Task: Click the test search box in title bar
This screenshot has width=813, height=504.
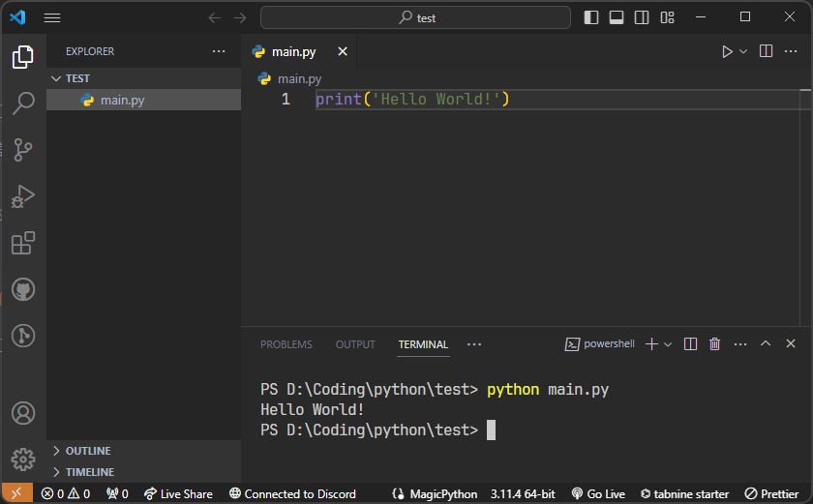Action: coord(416,17)
